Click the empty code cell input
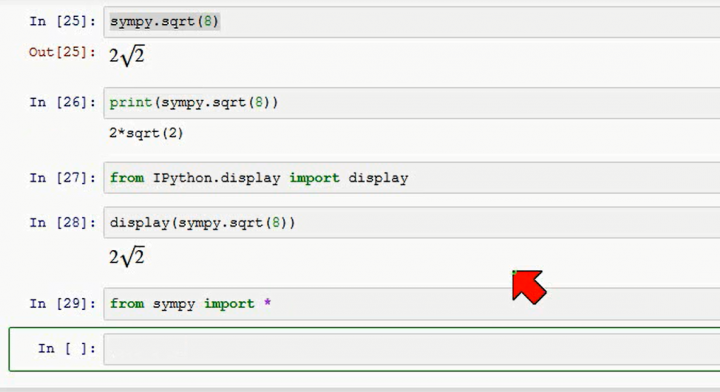 412,349
